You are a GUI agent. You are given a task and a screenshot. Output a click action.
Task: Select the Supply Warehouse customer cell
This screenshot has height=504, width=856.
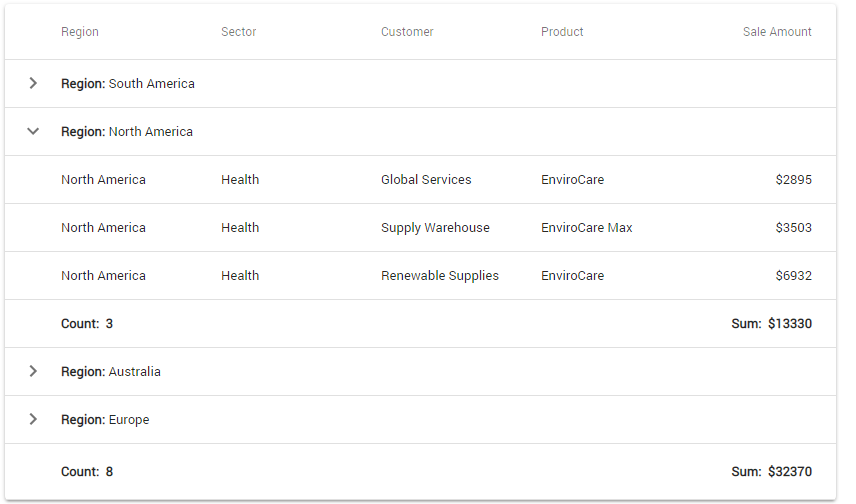435,228
